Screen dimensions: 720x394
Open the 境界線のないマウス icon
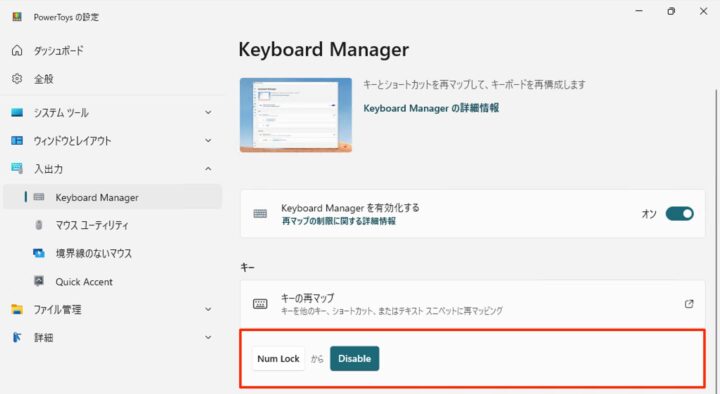click(39, 253)
